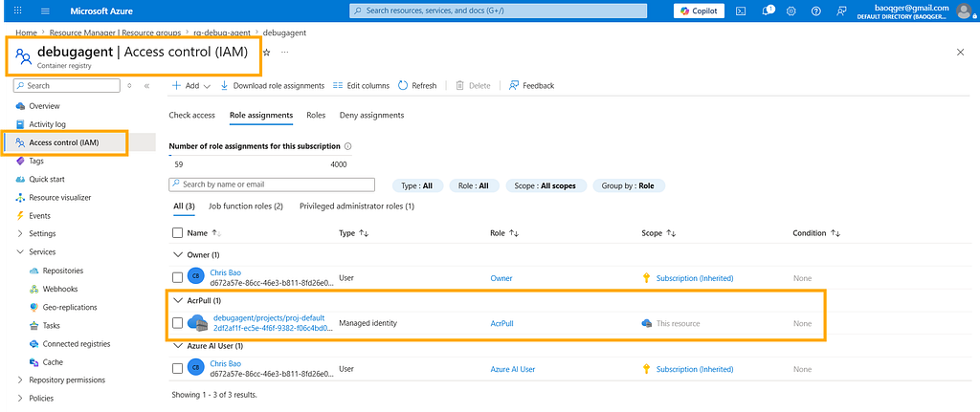Select the Job function roles (2) tab

(246, 206)
